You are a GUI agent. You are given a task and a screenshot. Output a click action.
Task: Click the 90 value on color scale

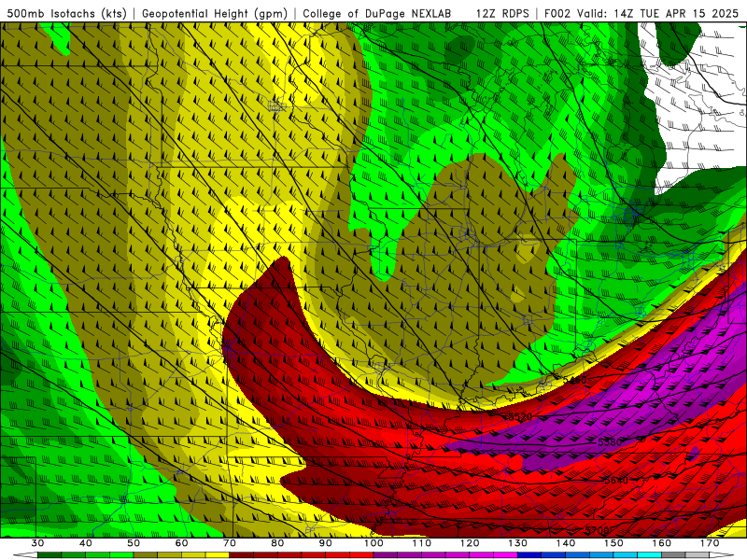(326, 543)
